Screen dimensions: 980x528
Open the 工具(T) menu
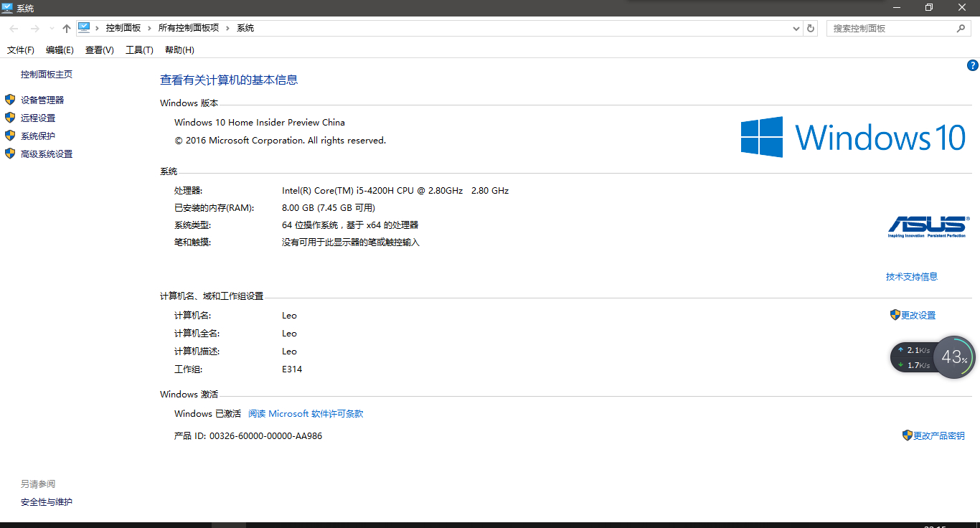[x=139, y=49]
